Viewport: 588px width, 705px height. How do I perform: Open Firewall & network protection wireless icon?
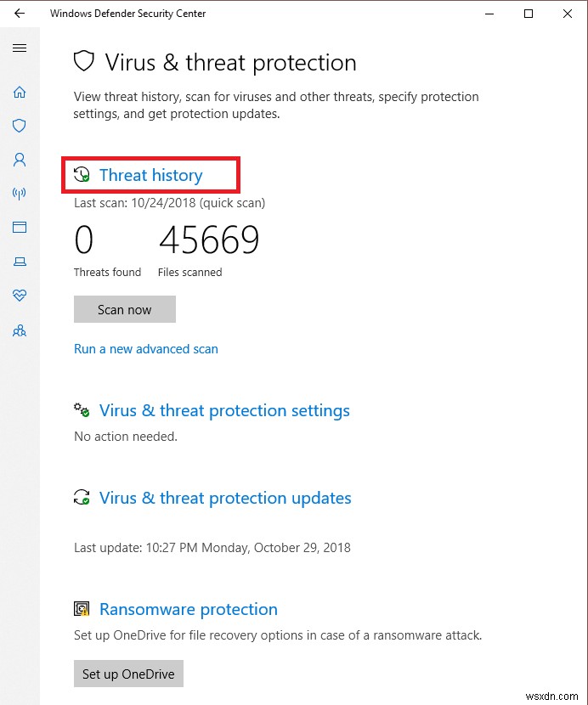click(x=20, y=194)
